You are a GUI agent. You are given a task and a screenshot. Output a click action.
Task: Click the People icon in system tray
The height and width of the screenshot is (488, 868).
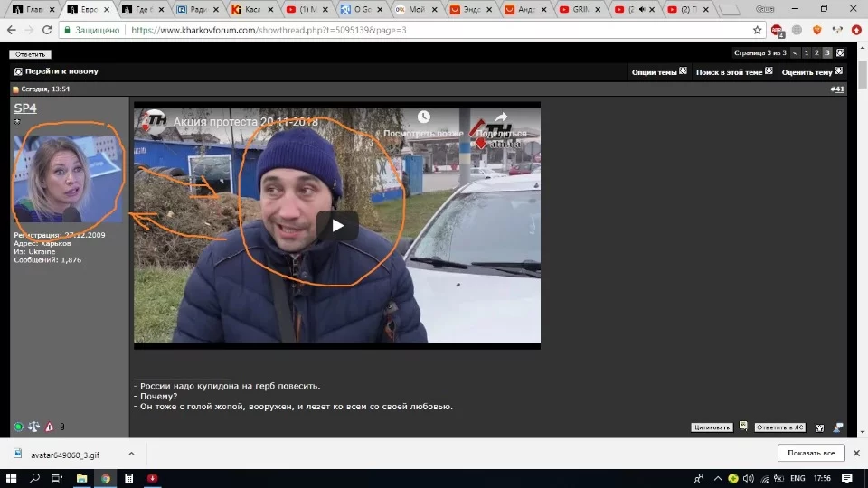(699, 478)
